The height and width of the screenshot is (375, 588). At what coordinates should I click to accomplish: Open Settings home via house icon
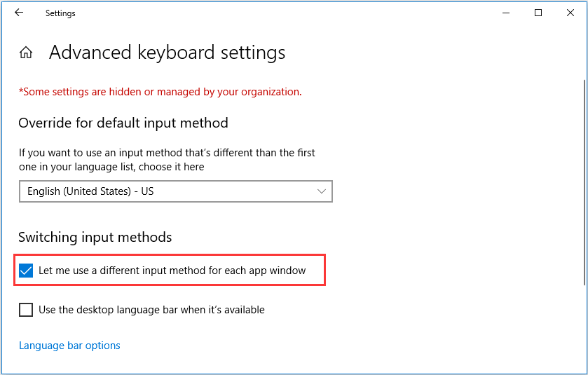point(26,52)
